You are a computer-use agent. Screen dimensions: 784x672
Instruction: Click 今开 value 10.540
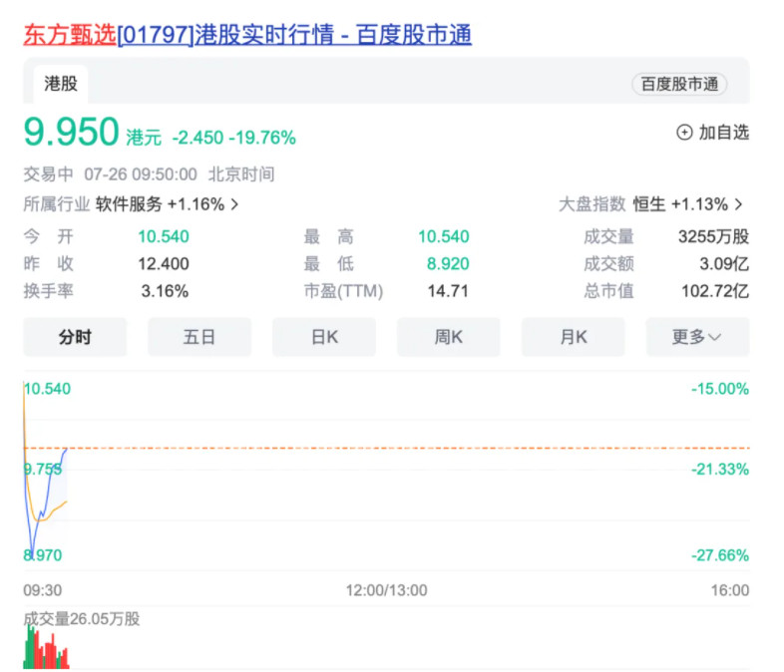click(164, 236)
